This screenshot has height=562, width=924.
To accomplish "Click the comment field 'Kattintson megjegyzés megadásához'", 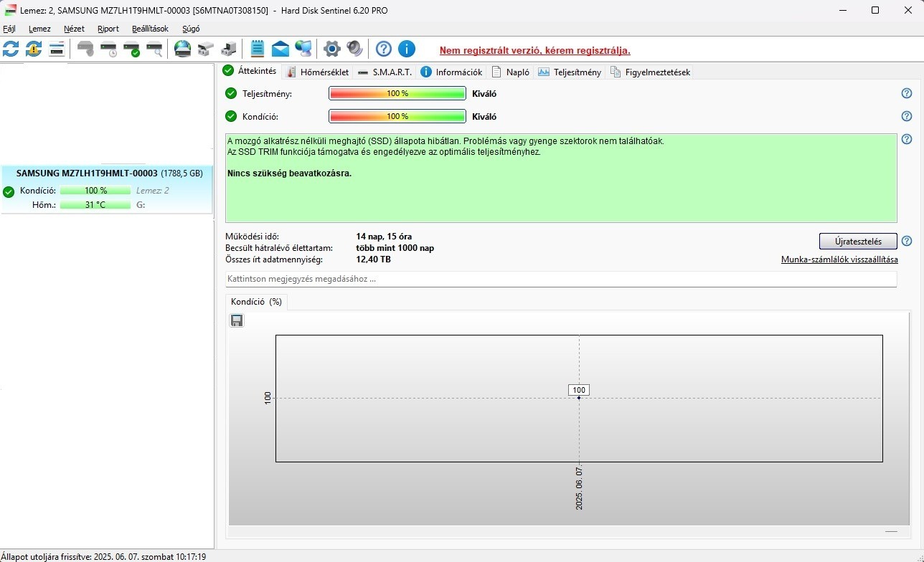I will (x=561, y=279).
